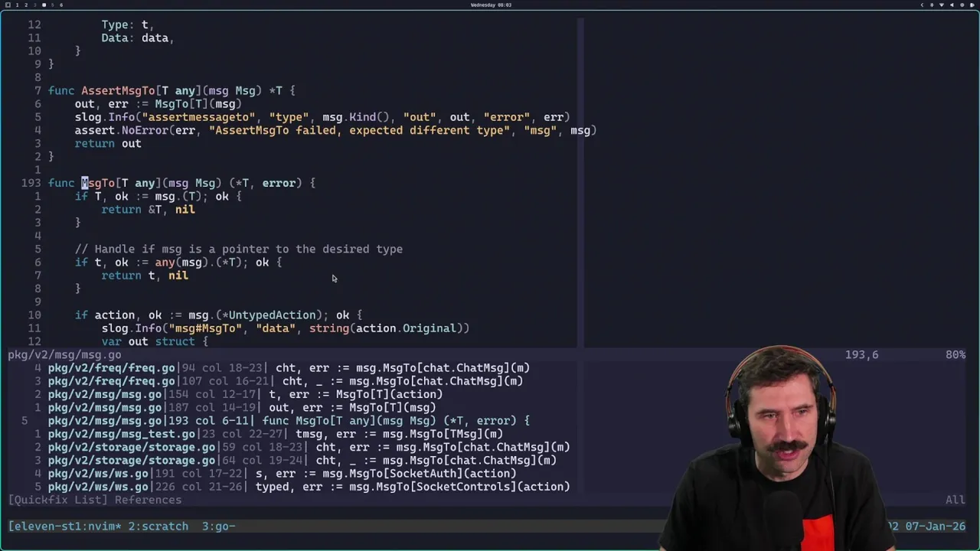Place cursor on slog.Info msg#MsgTo line
Viewport: 980px width, 551px height.
pyautogui.click(x=285, y=328)
